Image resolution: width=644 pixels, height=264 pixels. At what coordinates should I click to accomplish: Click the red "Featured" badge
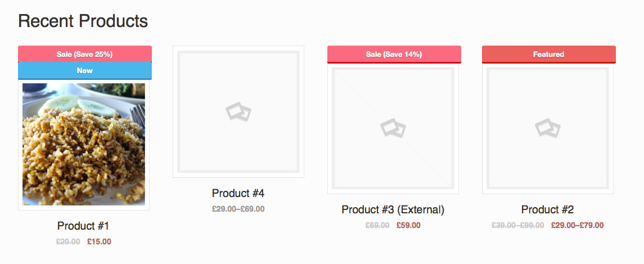[x=548, y=54]
